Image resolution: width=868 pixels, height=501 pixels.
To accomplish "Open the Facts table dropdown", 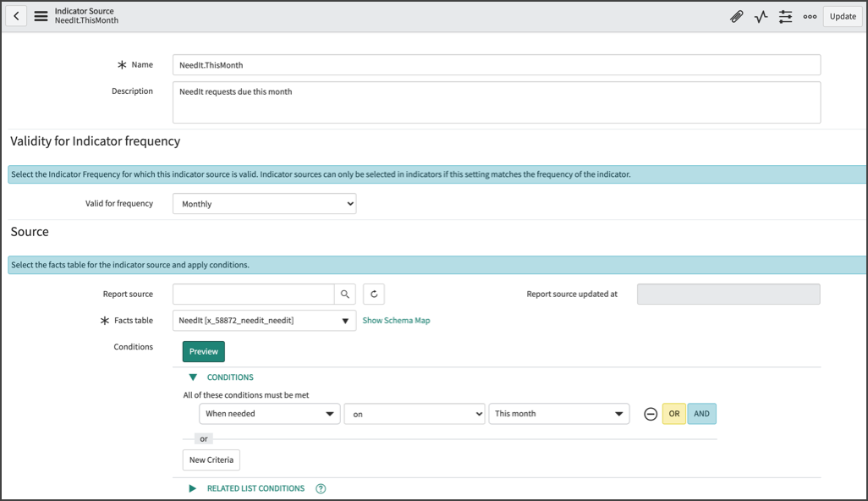I will click(263, 321).
